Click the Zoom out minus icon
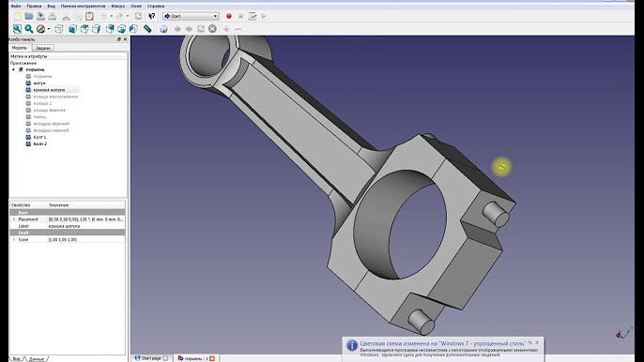This screenshot has height=362, width=644. pos(238,29)
